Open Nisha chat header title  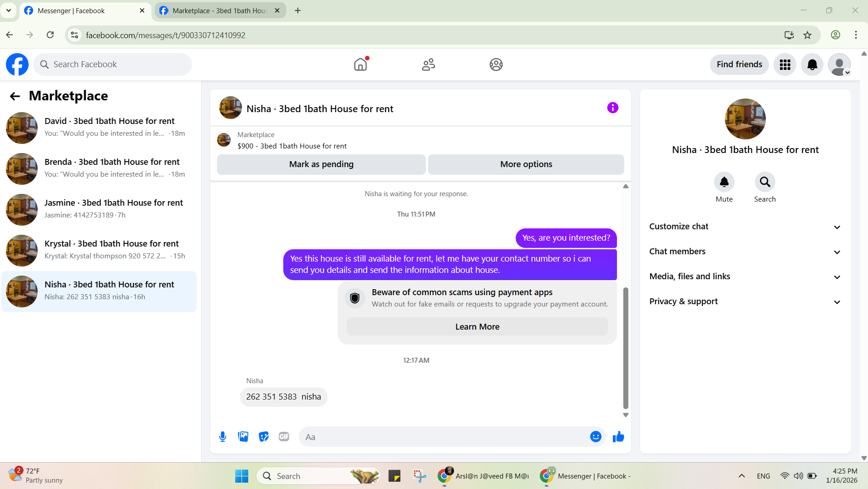(320, 109)
